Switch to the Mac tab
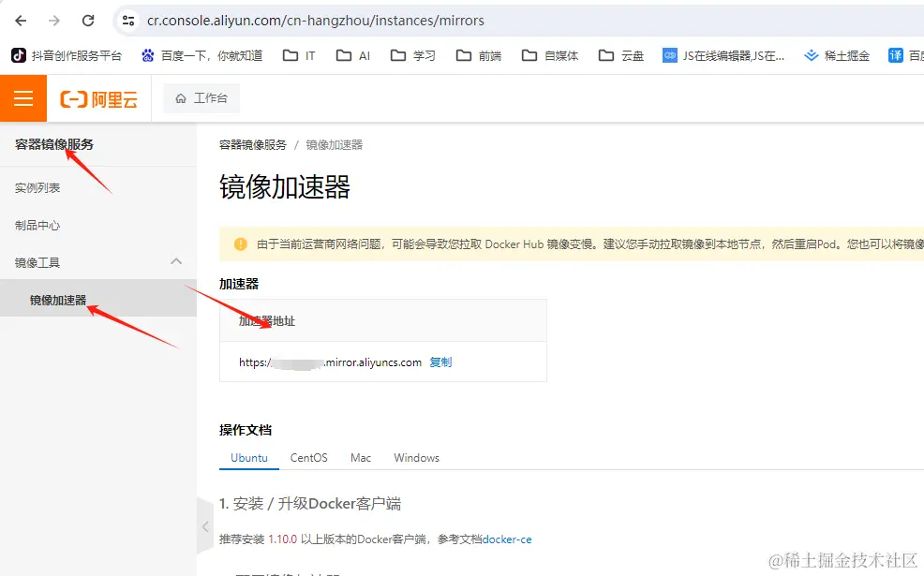Image resolution: width=924 pixels, height=576 pixels. (x=361, y=458)
